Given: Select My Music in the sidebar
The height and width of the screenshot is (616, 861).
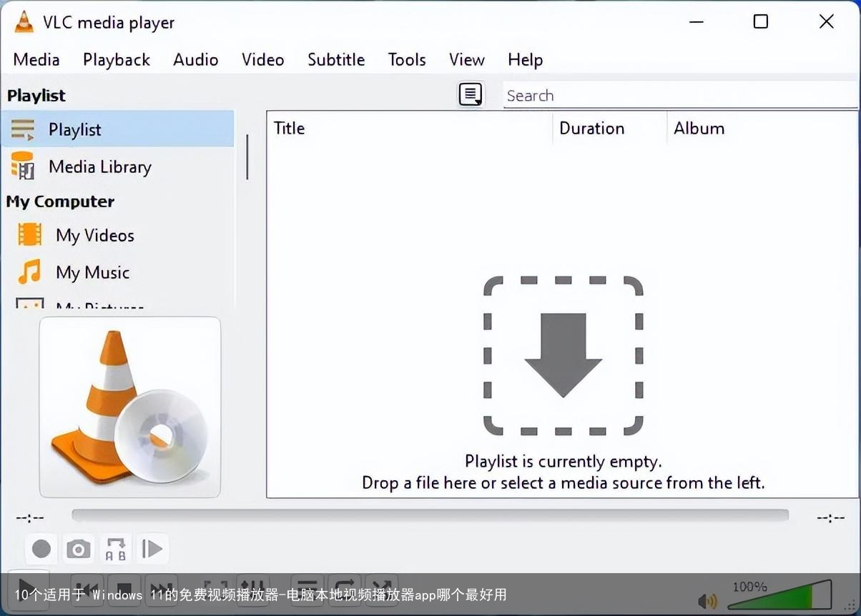Looking at the screenshot, I should pos(92,273).
